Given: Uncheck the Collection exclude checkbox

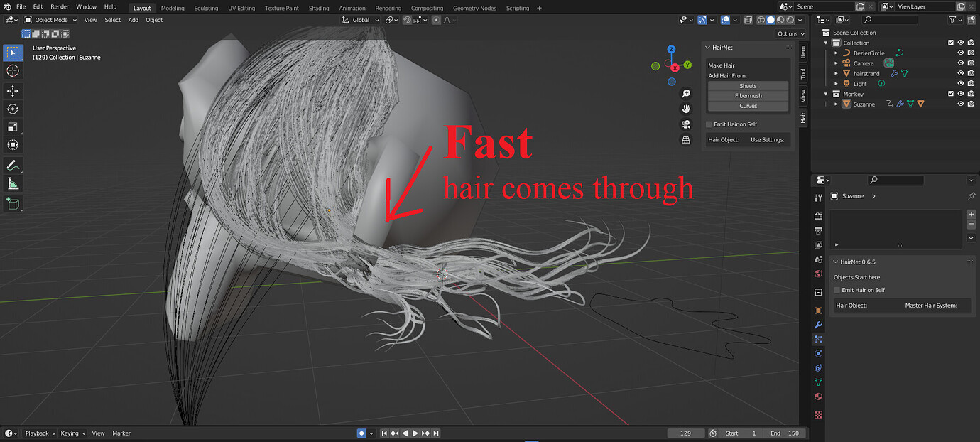Looking at the screenshot, I should [x=951, y=43].
